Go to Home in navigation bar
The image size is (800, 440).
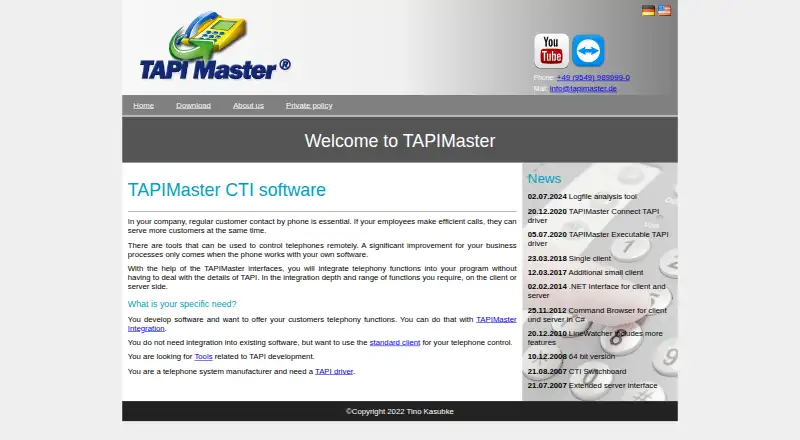pos(143,105)
